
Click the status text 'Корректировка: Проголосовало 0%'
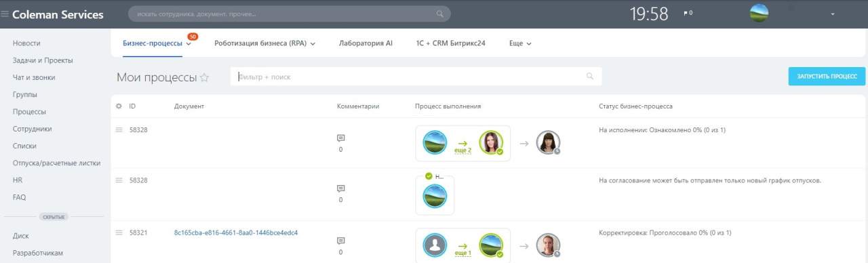tap(665, 232)
